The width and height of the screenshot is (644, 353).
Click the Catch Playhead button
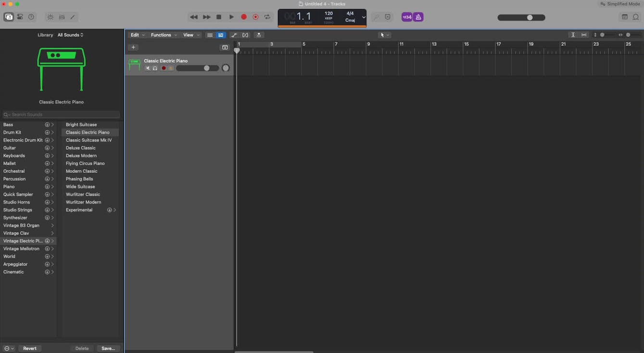coord(259,35)
